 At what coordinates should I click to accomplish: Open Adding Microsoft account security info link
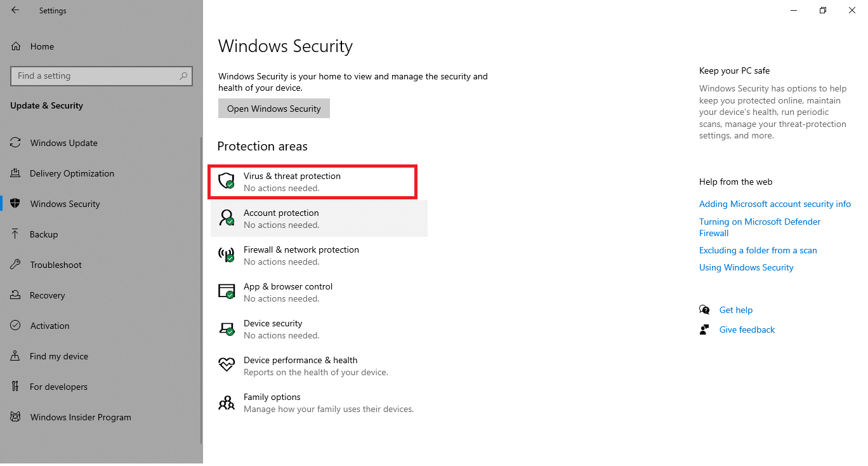pyautogui.click(x=775, y=204)
